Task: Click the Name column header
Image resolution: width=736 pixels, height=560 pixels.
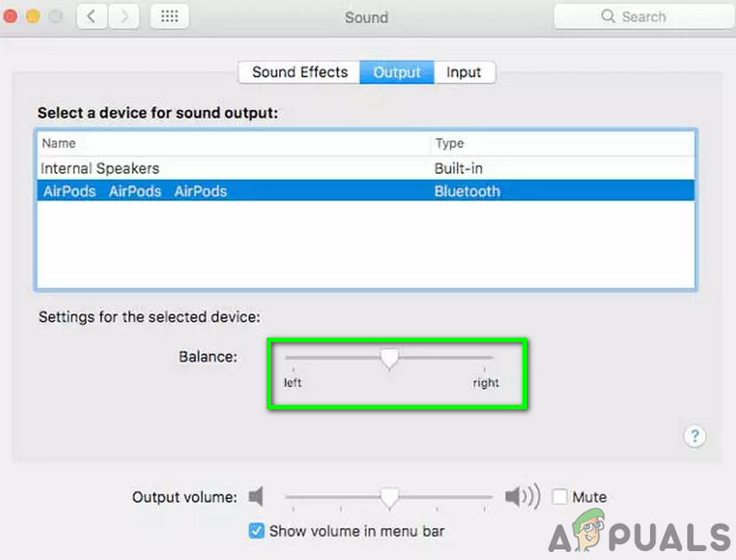Action: click(233, 144)
